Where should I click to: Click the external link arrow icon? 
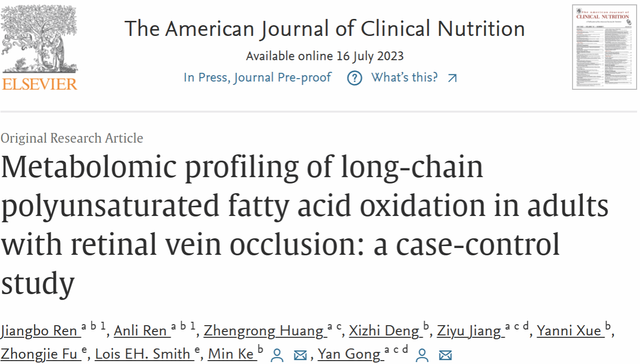pyautogui.click(x=452, y=78)
